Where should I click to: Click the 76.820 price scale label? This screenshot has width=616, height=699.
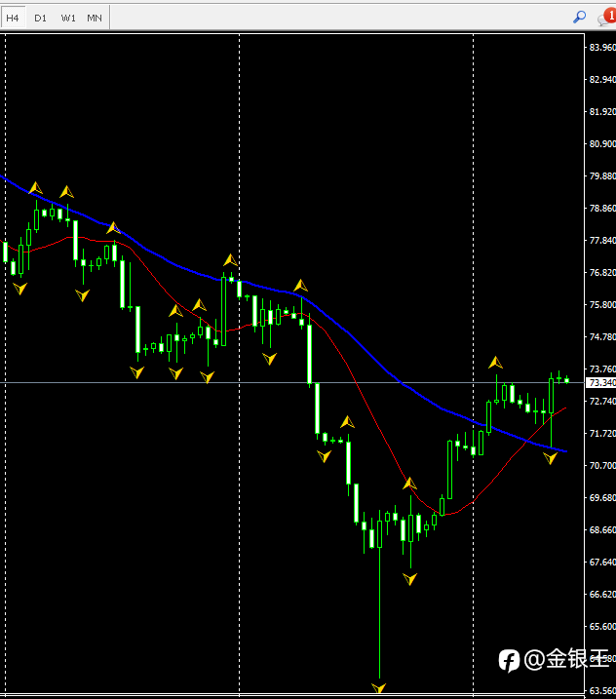click(x=602, y=272)
